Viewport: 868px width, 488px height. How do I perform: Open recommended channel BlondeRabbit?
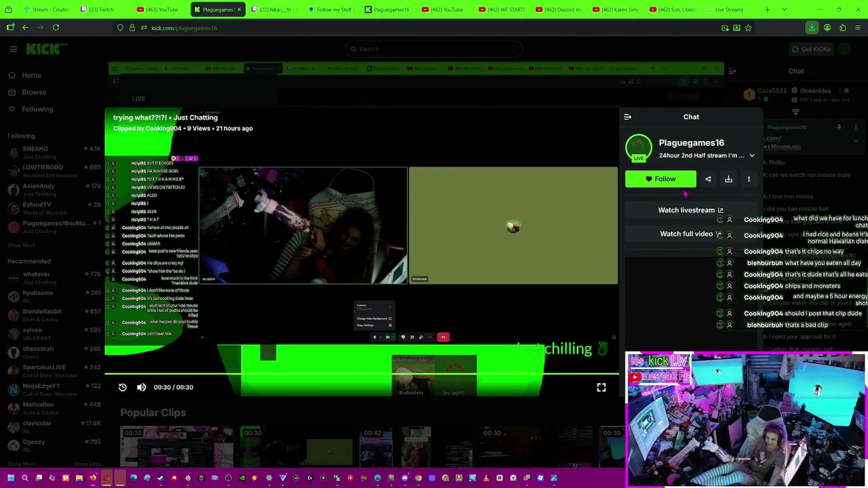point(54,314)
